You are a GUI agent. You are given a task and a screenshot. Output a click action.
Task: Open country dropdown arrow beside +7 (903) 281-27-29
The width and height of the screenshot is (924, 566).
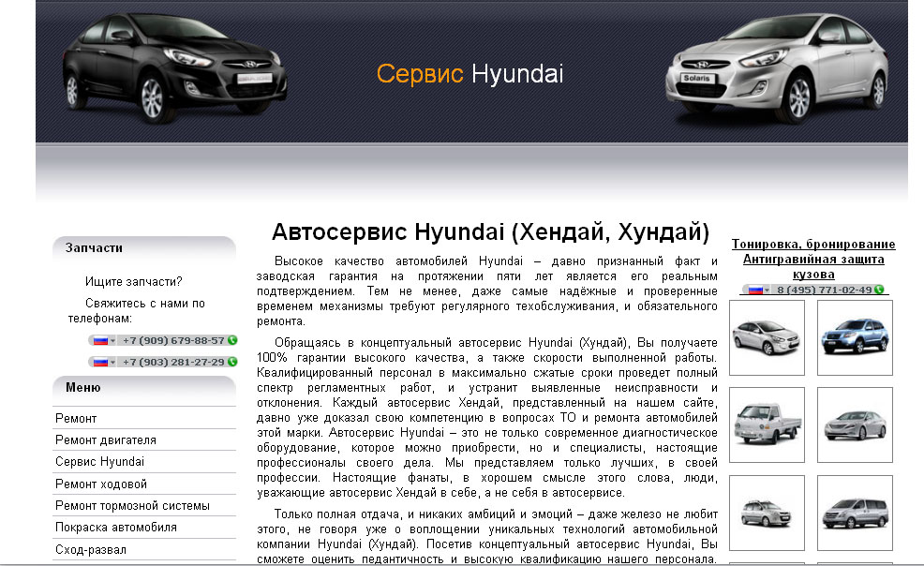tap(112, 363)
